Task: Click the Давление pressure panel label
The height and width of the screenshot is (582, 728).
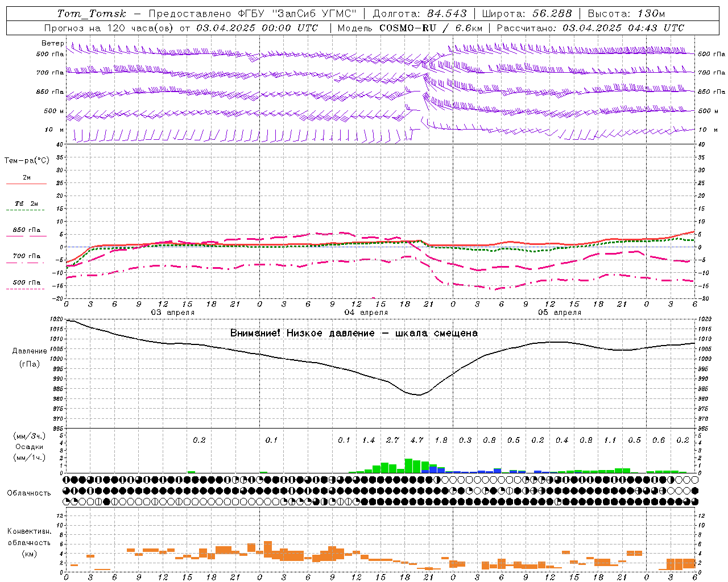Action: 29,351
